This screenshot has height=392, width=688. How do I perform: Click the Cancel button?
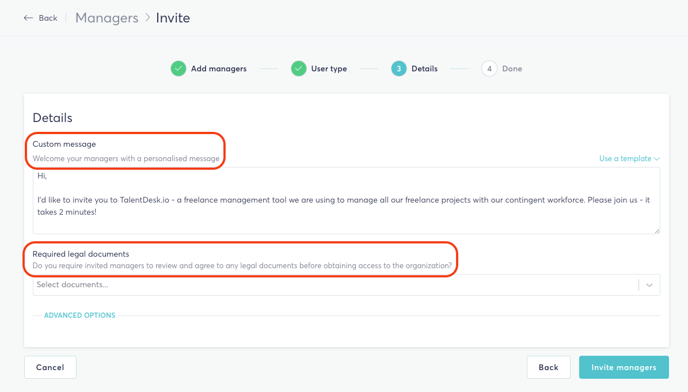click(x=50, y=367)
